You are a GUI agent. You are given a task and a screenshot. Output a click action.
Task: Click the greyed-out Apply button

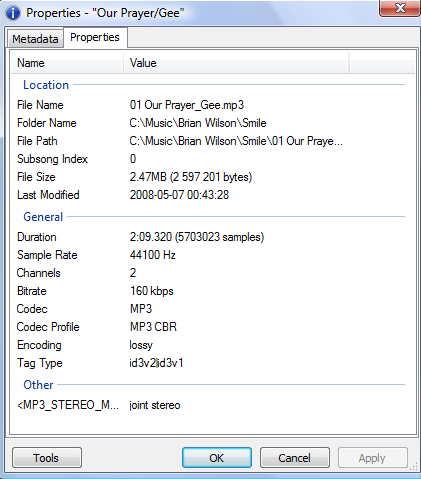(x=373, y=458)
